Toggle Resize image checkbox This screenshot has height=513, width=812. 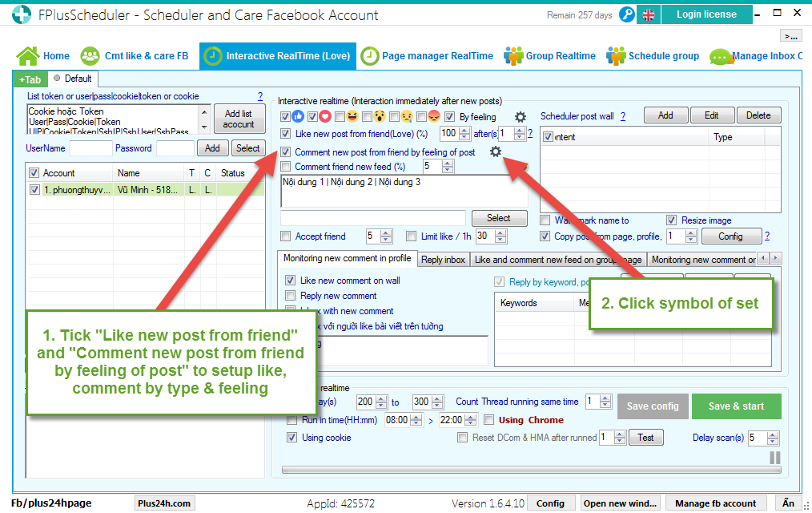click(671, 220)
